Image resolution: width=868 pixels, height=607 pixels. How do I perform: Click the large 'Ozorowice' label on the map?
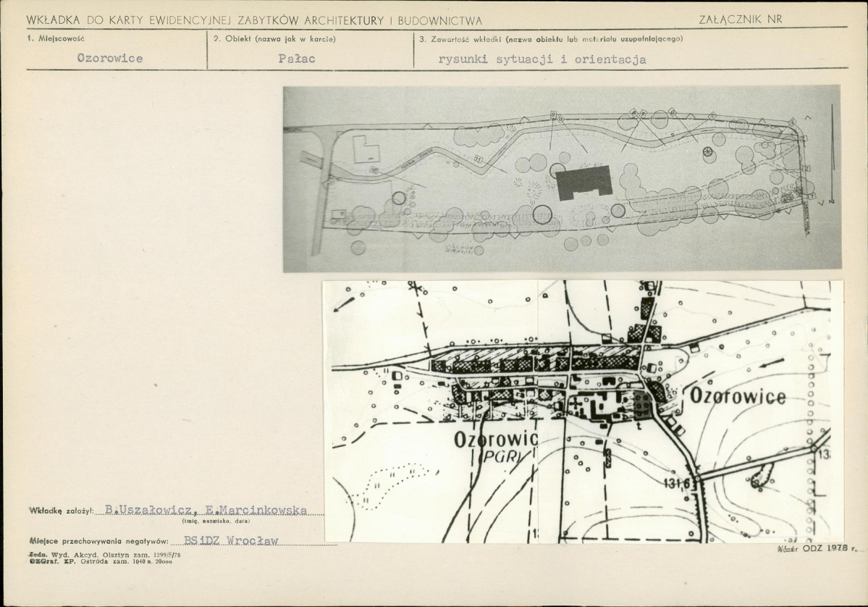pos(738,396)
